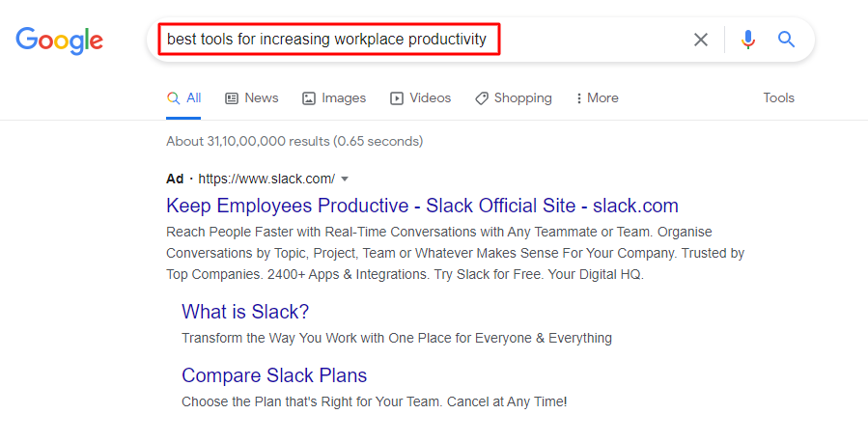This screenshot has width=868, height=442.
Task: Clear the search query with X
Action: pos(701,40)
